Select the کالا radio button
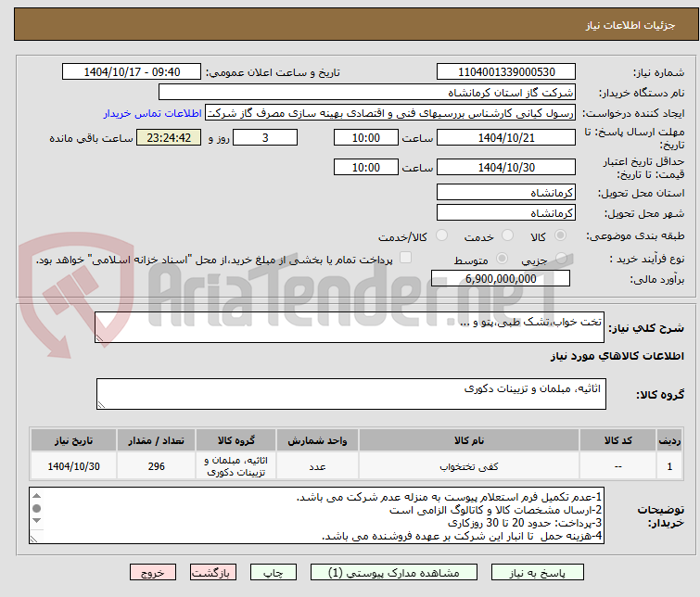Screen dimensions: 700x597 pyautogui.click(x=560, y=235)
